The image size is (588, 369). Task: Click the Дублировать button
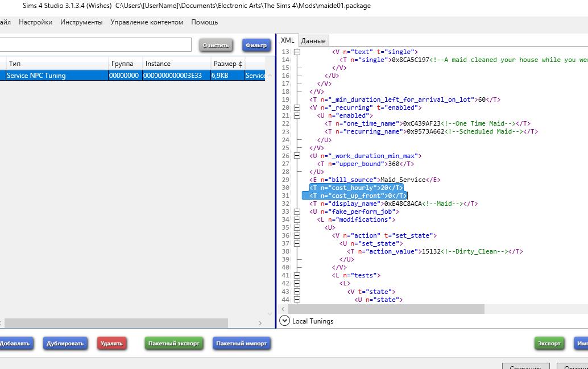coord(64,343)
